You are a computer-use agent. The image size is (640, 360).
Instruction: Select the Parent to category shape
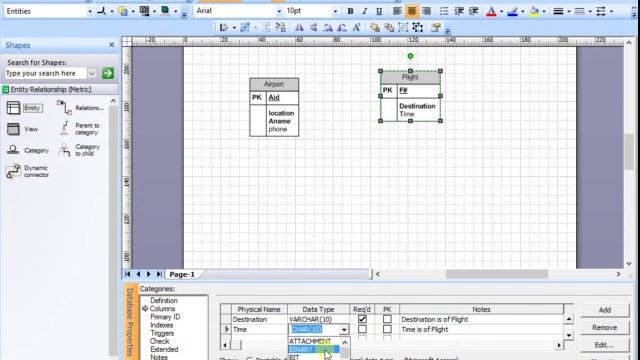80,129
